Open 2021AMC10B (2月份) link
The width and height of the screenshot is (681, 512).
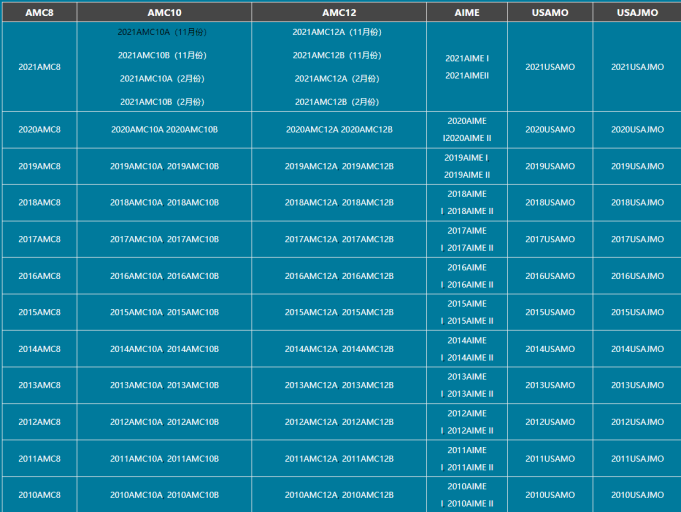click(162, 102)
